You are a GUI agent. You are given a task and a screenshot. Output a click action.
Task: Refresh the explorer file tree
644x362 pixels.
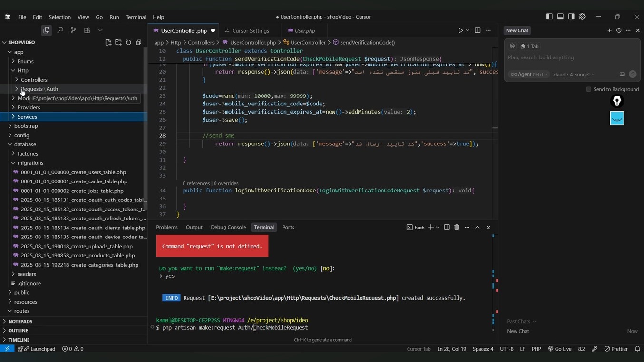(128, 42)
